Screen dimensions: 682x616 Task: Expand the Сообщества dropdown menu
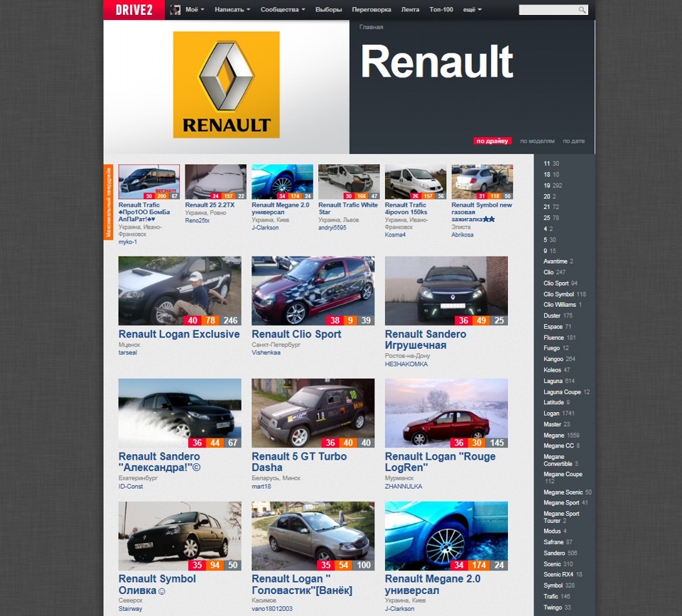283,9
